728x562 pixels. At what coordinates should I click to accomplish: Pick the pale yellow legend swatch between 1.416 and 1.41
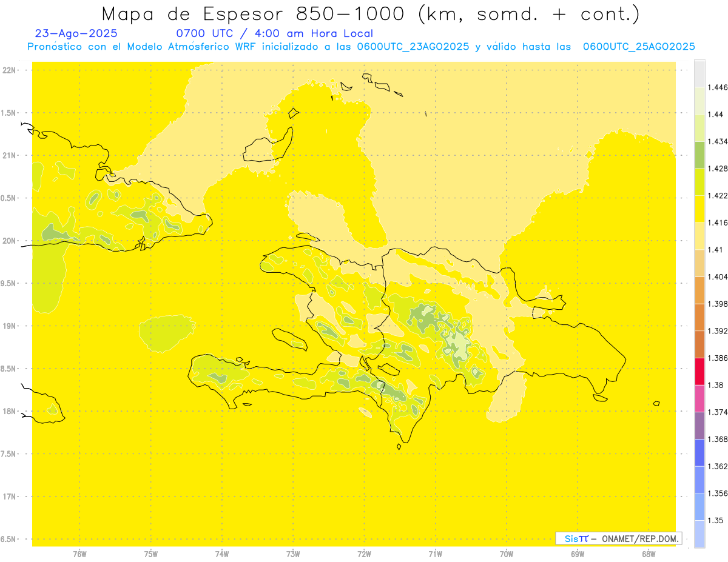(x=699, y=236)
